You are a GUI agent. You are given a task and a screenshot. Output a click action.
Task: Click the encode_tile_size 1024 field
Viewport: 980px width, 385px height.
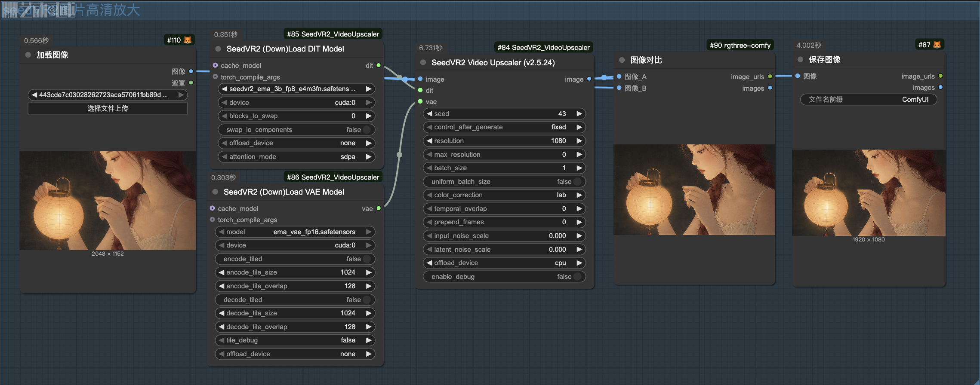pos(295,272)
